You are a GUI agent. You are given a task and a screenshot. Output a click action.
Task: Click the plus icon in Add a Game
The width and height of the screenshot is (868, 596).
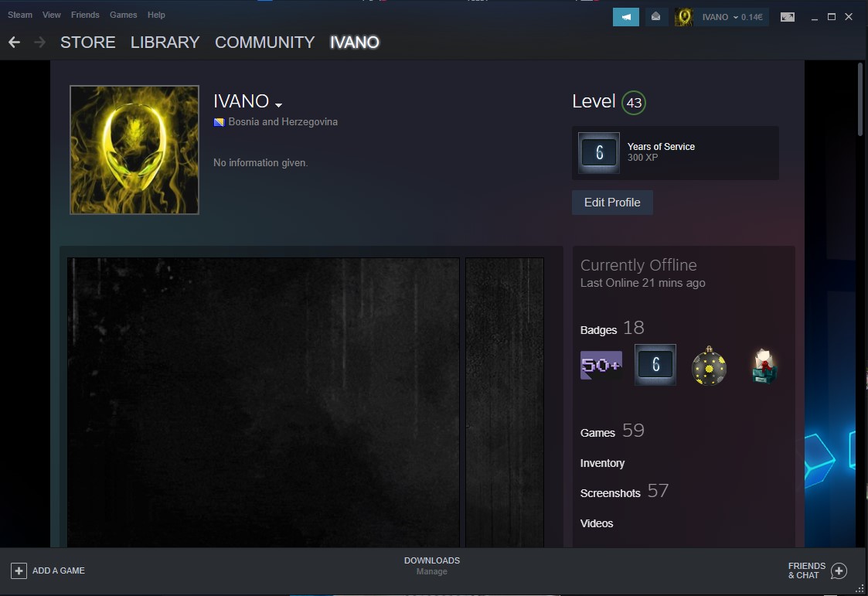tap(19, 570)
